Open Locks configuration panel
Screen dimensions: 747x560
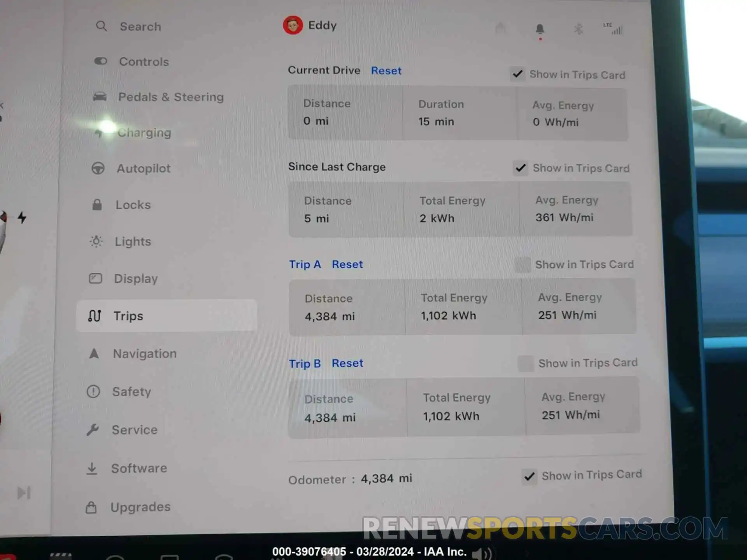pos(132,205)
